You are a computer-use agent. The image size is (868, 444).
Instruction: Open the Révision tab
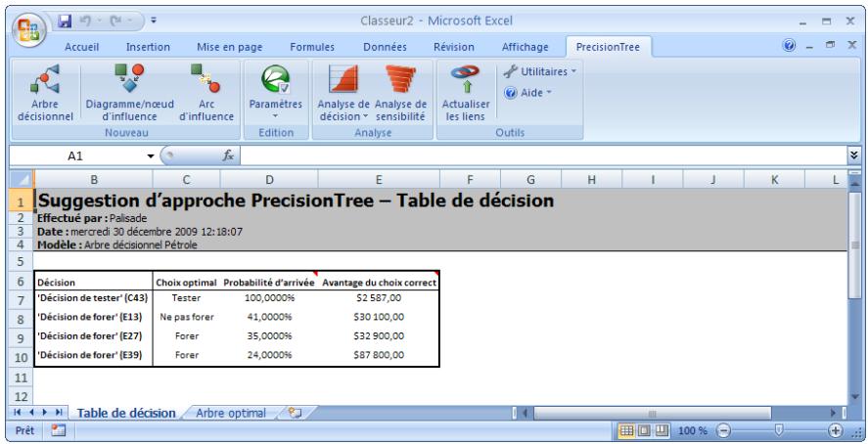[454, 47]
